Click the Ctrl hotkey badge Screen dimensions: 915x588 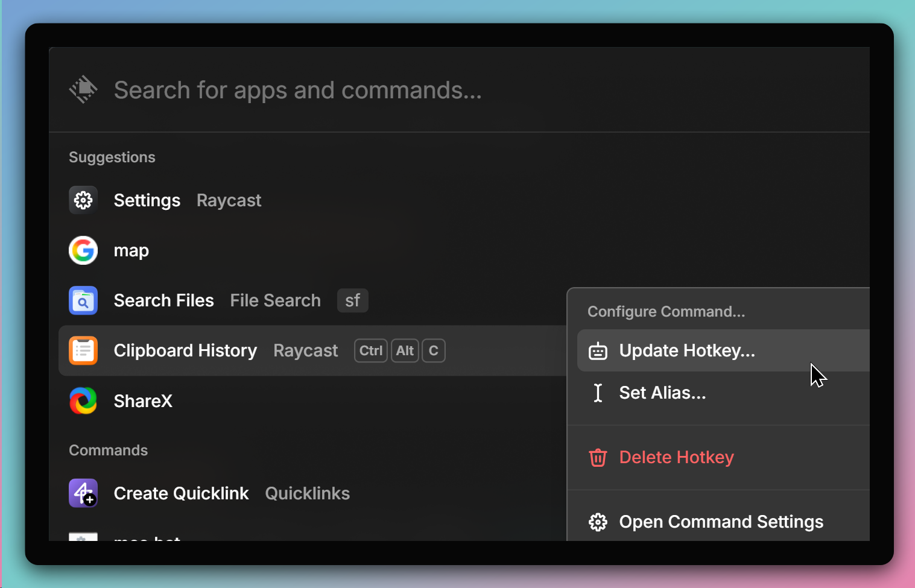(x=371, y=350)
